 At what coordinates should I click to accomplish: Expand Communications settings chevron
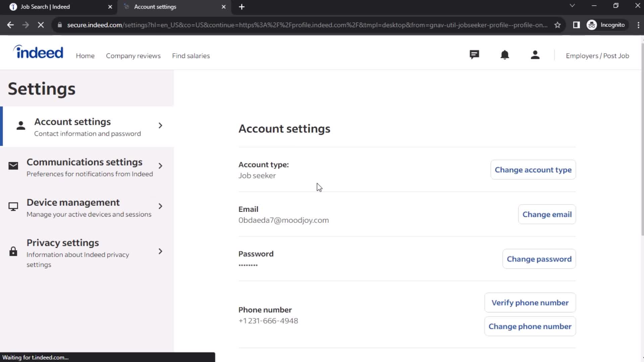click(160, 166)
